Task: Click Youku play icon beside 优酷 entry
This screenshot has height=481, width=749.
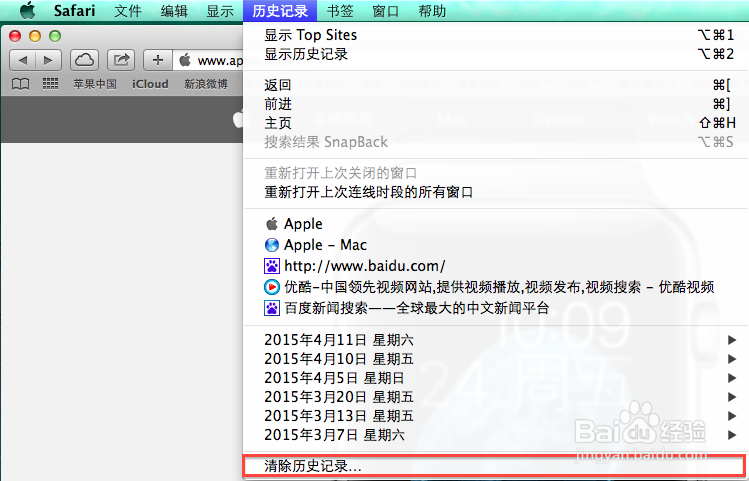Action: (272, 287)
